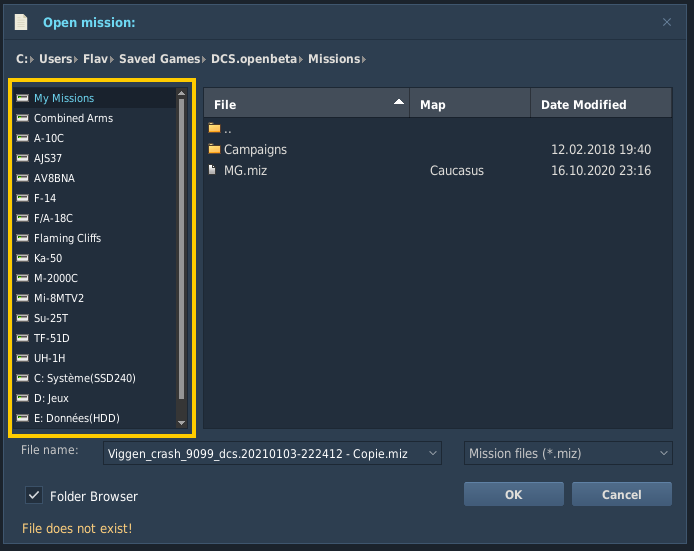Click the Cancel button
This screenshot has height=551, width=694.
[x=621, y=494]
